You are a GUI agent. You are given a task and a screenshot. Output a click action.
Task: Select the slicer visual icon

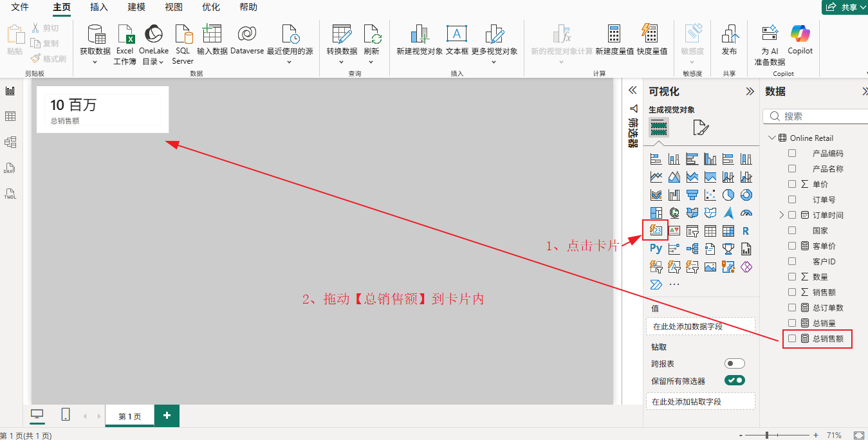point(692,231)
